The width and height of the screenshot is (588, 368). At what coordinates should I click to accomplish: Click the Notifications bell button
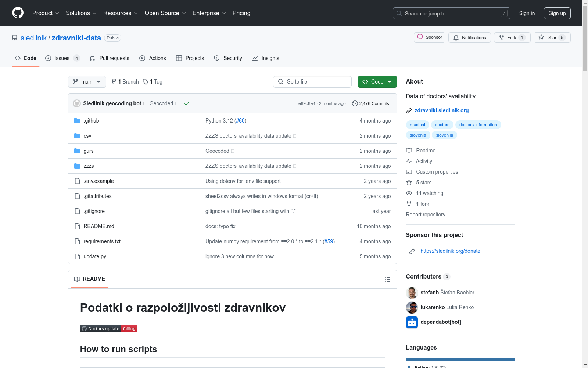tap(470, 38)
